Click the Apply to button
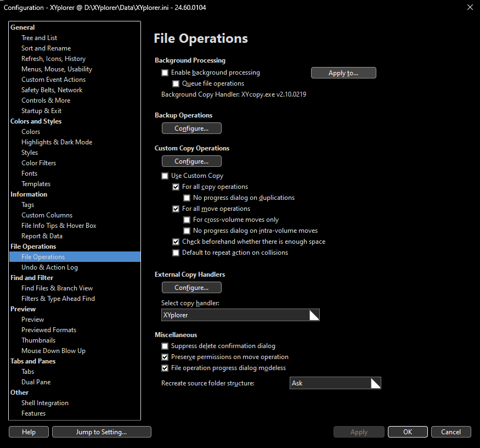The image size is (480, 448). click(x=343, y=72)
